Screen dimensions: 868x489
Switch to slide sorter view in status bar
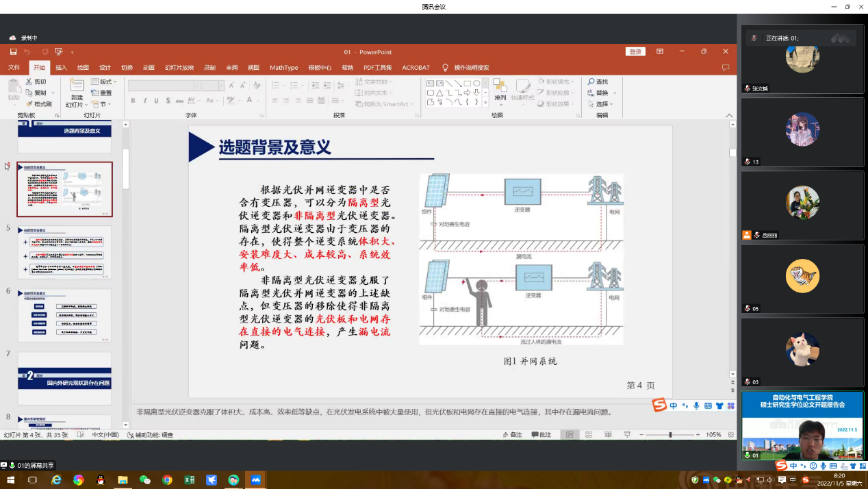click(589, 435)
